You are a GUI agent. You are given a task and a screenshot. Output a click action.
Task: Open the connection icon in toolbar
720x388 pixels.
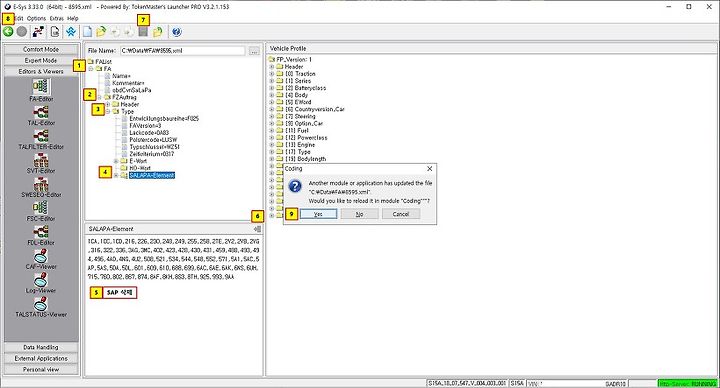point(39,31)
